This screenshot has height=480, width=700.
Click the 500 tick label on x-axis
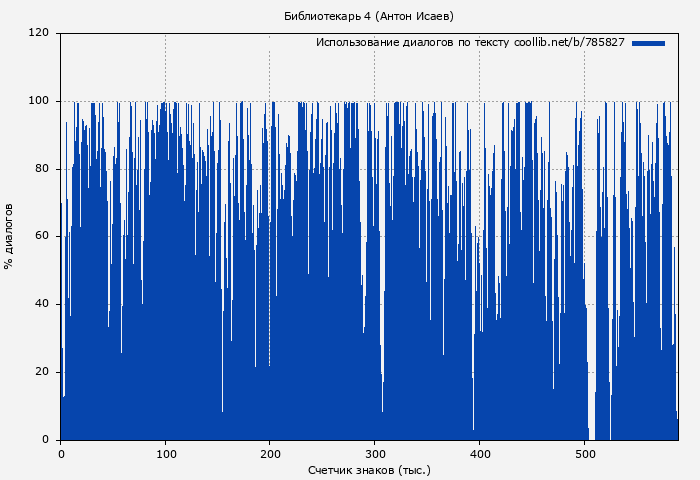(584, 454)
